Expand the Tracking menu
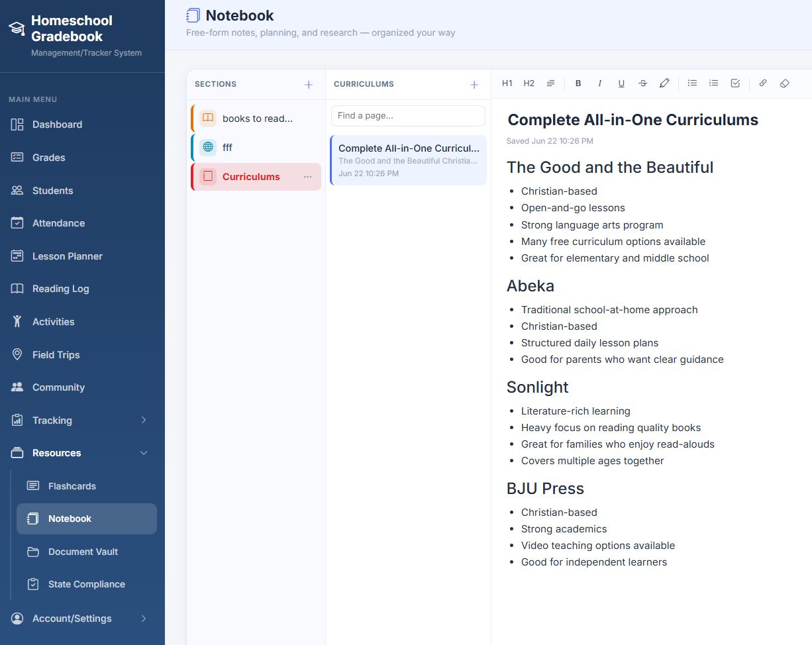The image size is (812, 645). point(82,421)
